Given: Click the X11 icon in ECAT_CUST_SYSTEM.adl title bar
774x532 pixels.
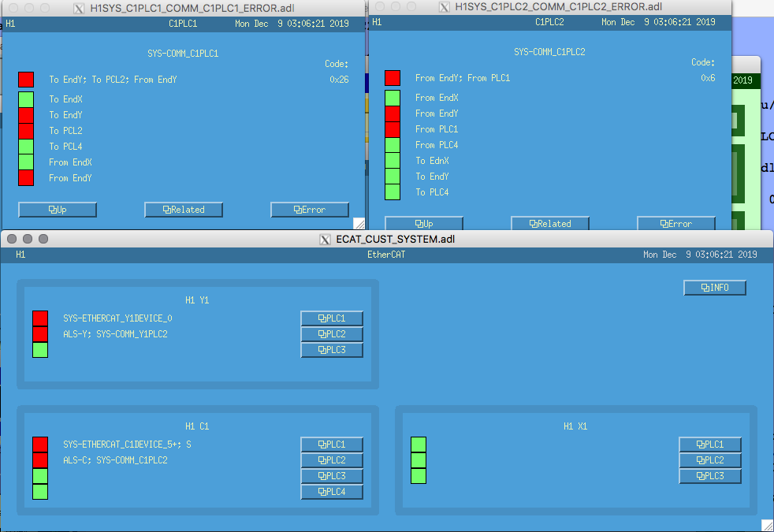Looking at the screenshot, I should point(325,240).
